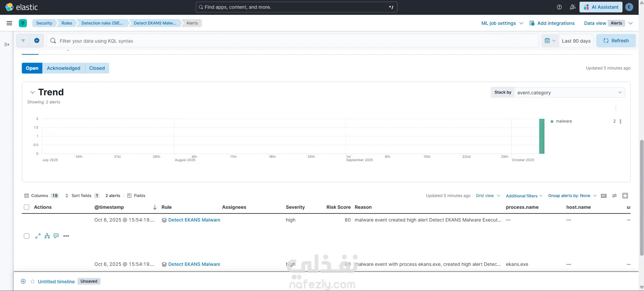Click the Severity column header
The image size is (644, 291).
(x=295, y=207)
